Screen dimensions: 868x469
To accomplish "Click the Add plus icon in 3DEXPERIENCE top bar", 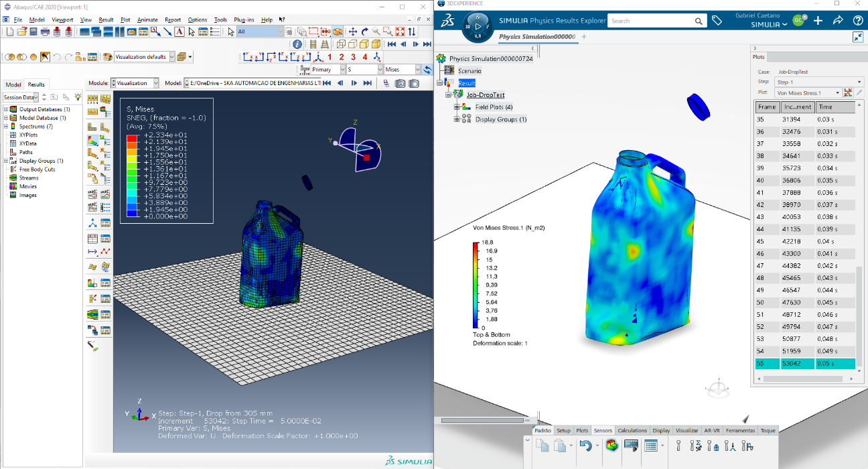I will click(818, 21).
